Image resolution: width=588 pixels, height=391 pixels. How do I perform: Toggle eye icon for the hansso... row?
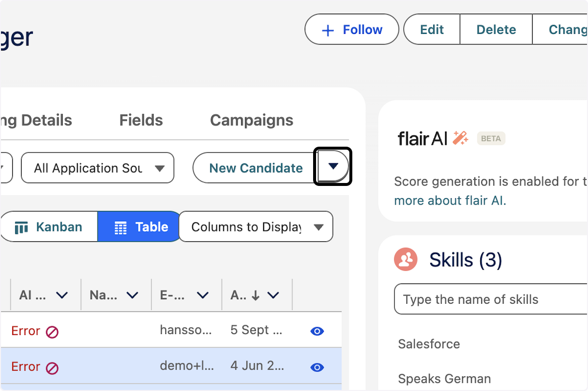pyautogui.click(x=317, y=332)
